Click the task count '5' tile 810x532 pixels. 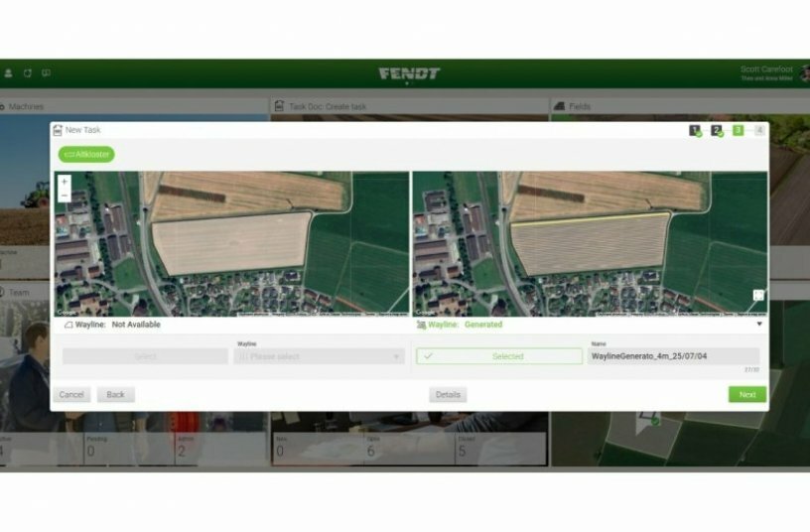point(500,449)
